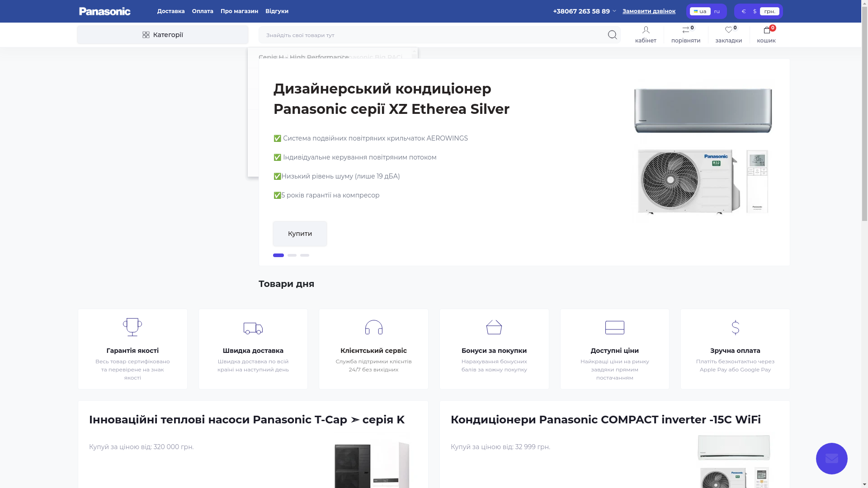Select the first slider dot
The width and height of the screenshot is (868, 488).
(278, 255)
